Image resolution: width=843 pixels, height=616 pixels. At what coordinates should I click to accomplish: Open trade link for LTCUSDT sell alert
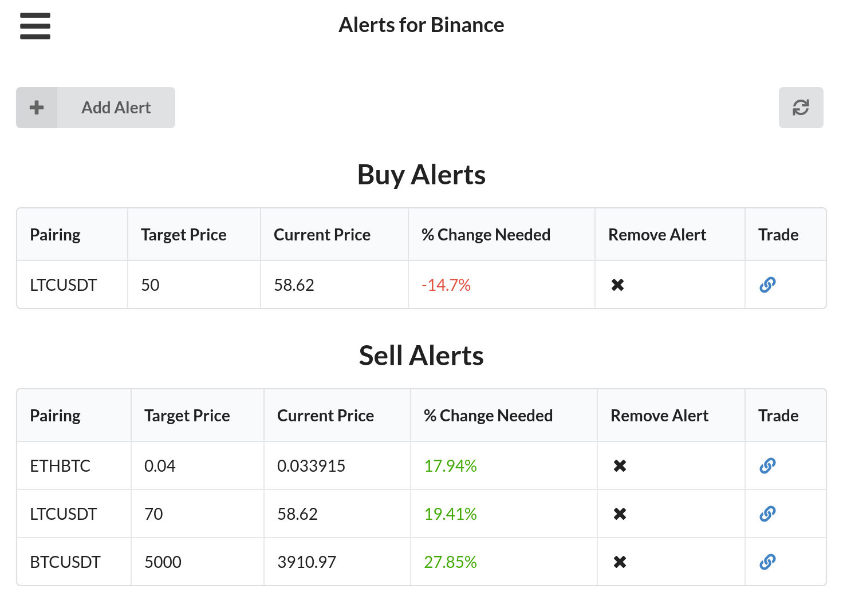click(x=767, y=514)
